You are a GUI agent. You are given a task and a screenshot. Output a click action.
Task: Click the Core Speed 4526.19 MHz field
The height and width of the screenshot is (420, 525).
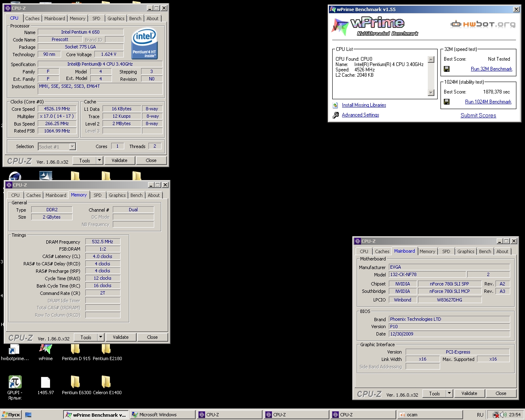click(57, 109)
